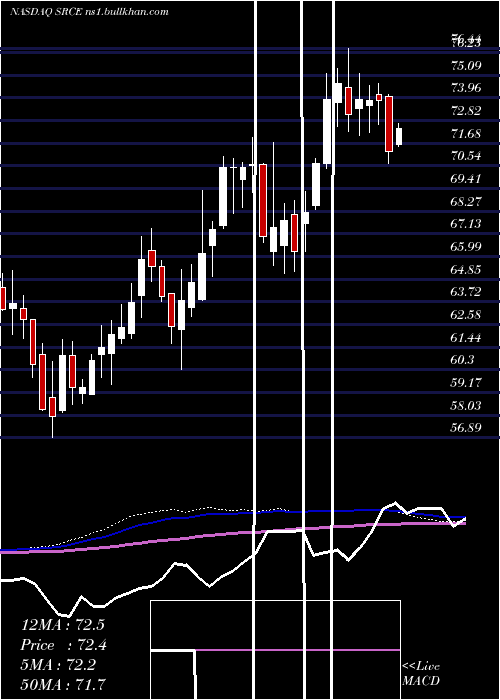Click the last white candlestick on the chart
500x700 pixels.
tap(399, 136)
